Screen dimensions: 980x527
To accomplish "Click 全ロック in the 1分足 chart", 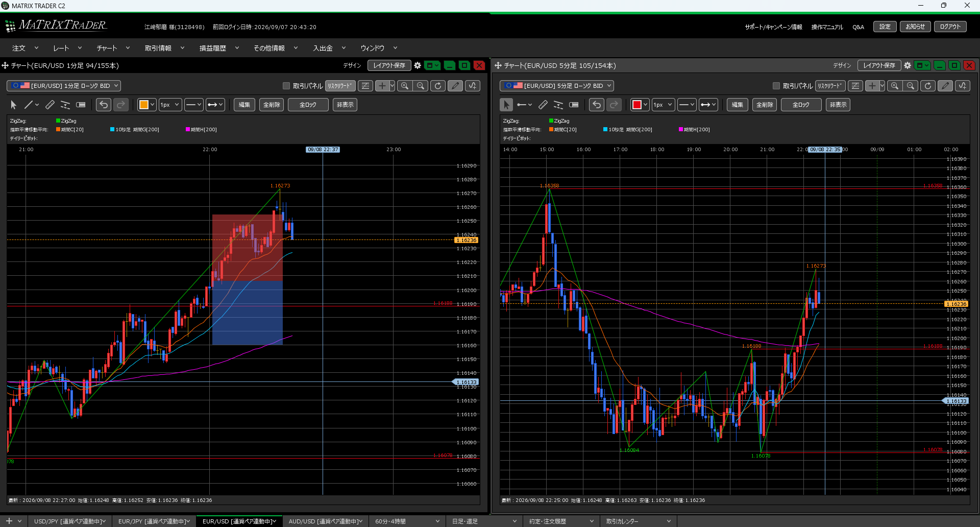I will click(x=308, y=105).
